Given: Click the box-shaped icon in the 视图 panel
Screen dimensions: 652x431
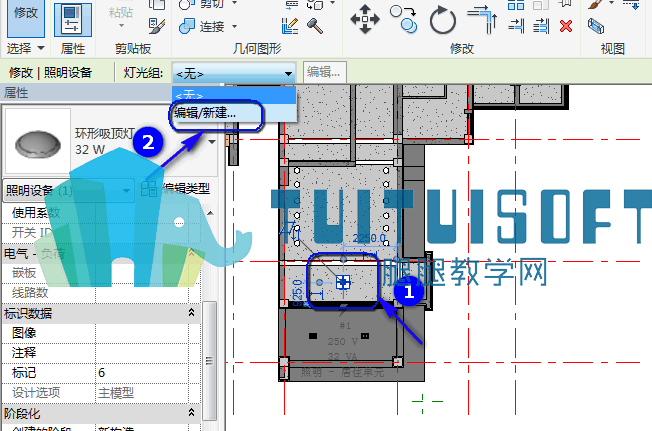Looking at the screenshot, I should (x=596, y=26).
